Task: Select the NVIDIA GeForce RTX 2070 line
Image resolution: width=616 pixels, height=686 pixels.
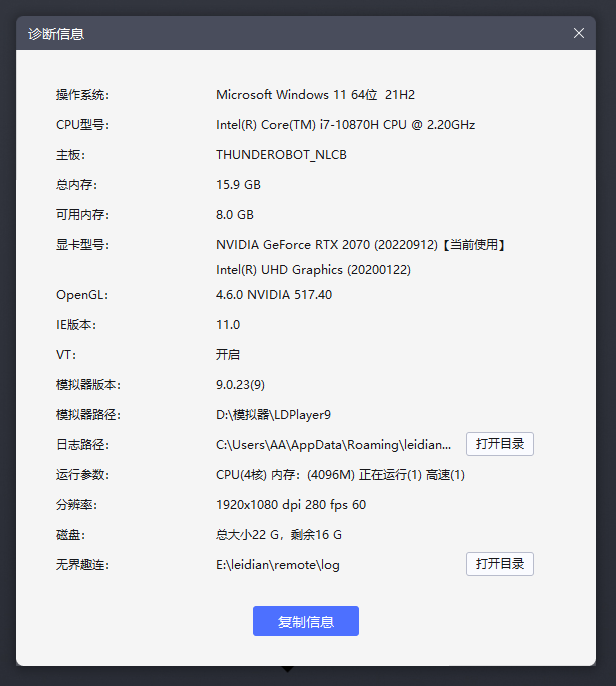Action: coord(361,245)
